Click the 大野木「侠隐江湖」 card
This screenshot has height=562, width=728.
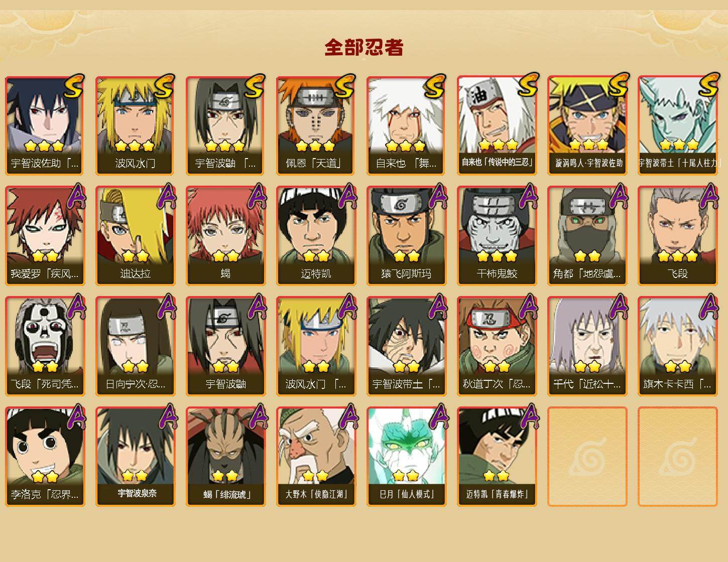coord(316,457)
